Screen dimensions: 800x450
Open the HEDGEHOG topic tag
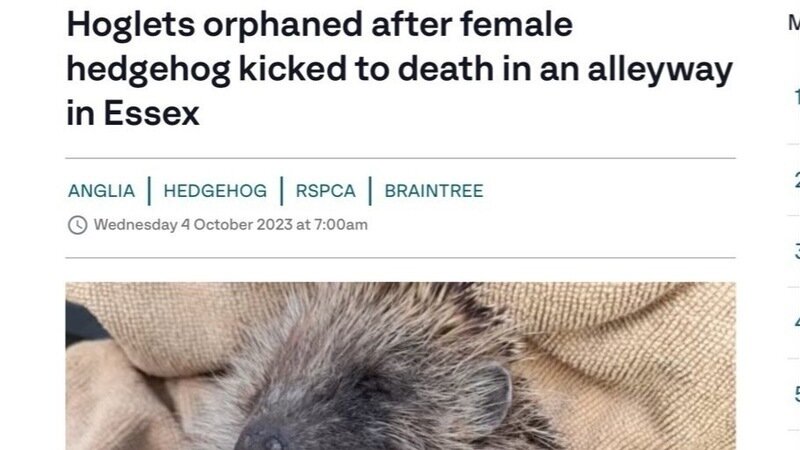[215, 191]
